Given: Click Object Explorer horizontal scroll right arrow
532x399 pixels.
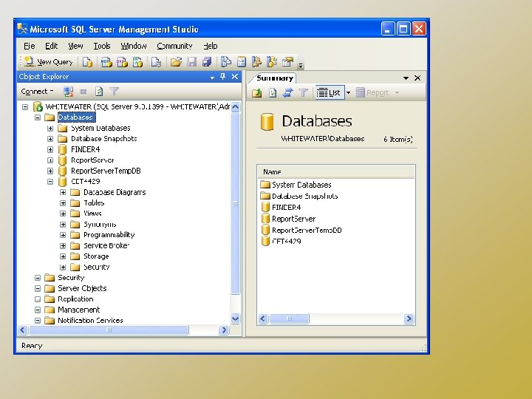Looking at the screenshot, I should click(x=224, y=330).
